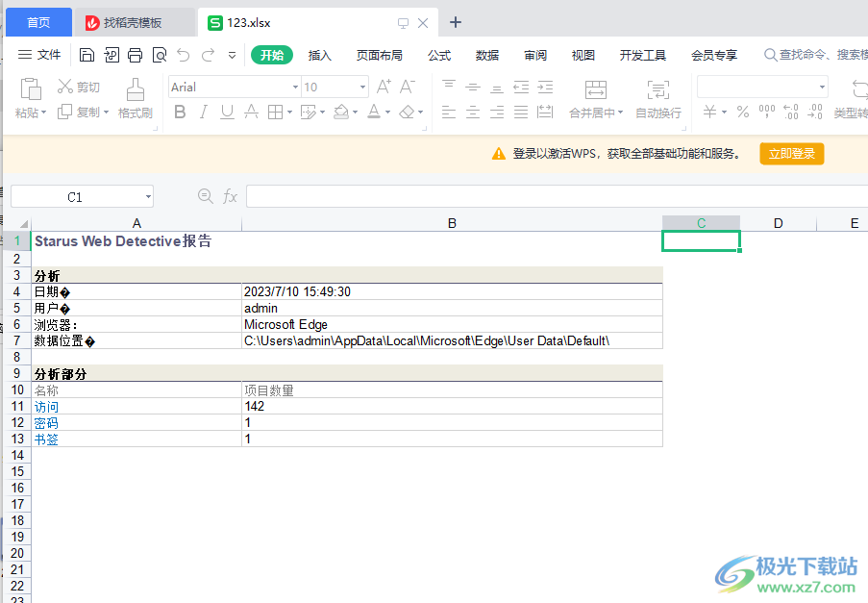The width and height of the screenshot is (868, 603).
Task: Click the Paste clipboard icon
Action: pyautogui.click(x=31, y=88)
